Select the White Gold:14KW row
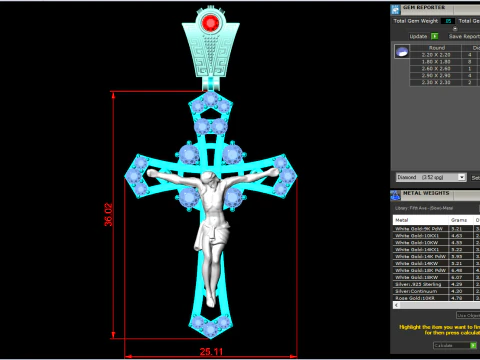 437,263
